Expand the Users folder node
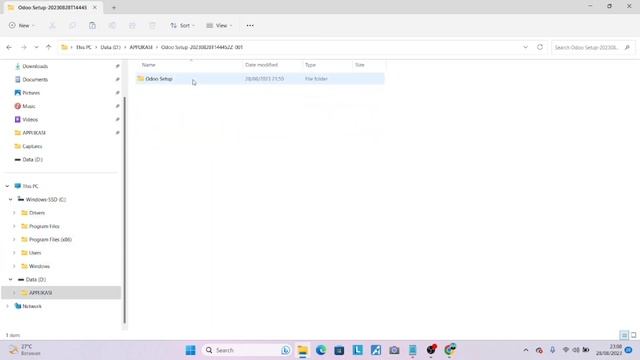This screenshot has width=640, height=360. (x=14, y=253)
